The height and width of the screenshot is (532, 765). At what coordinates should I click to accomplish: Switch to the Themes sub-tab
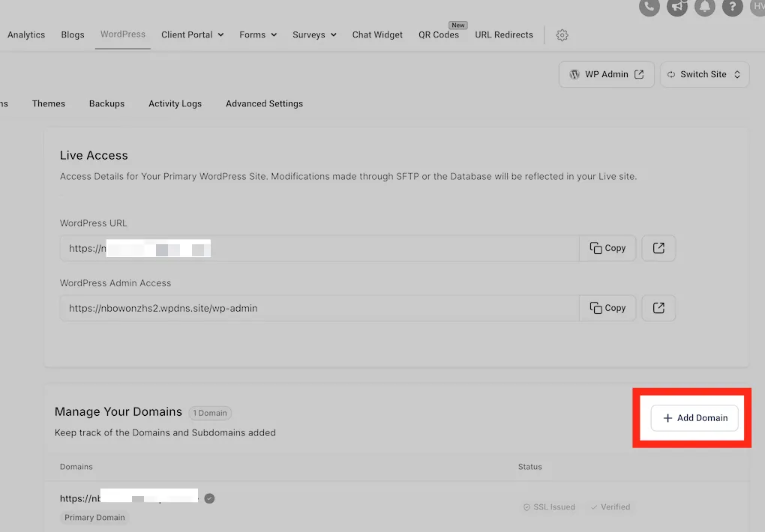click(48, 103)
